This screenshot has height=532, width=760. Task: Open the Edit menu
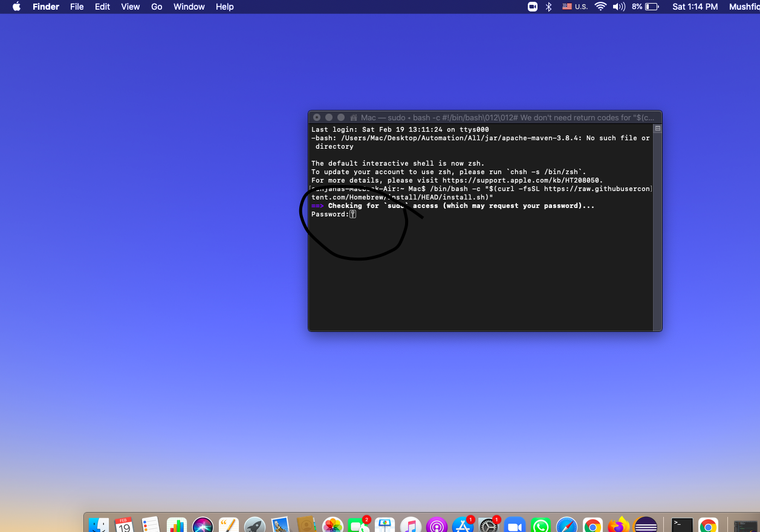[102, 7]
